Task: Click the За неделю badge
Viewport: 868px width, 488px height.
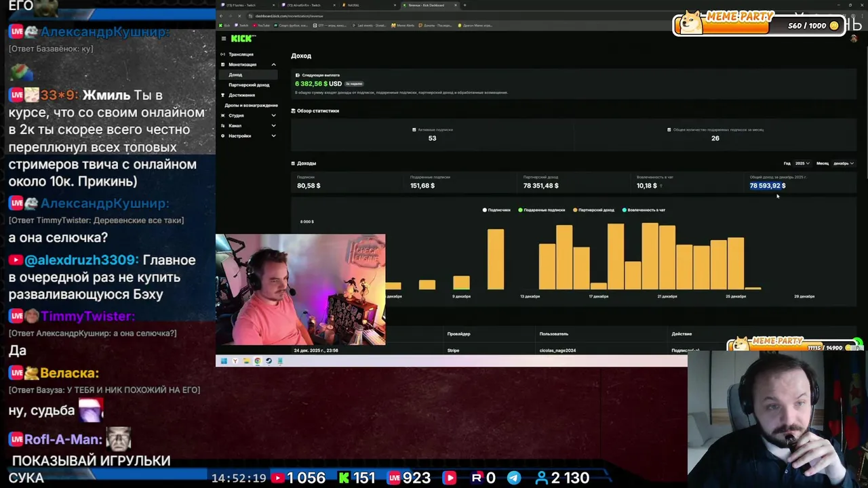Action: point(354,84)
